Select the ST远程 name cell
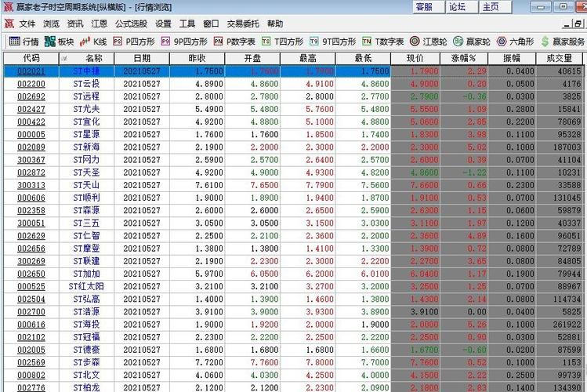Image resolution: width=587 pixels, height=392 pixels. (86, 96)
